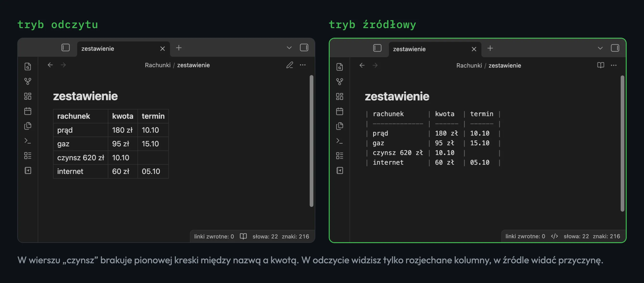Click 'czynsz 620 zł' cell in rendered table
This screenshot has width=644, height=283.
(x=80, y=158)
